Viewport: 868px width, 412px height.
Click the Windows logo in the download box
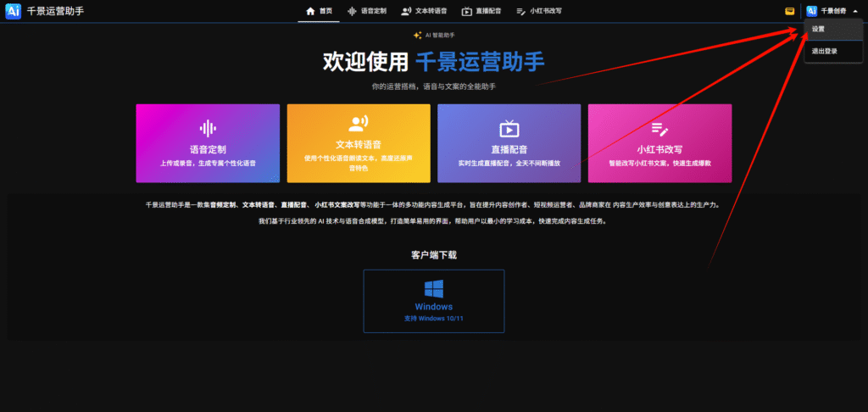pos(433,289)
